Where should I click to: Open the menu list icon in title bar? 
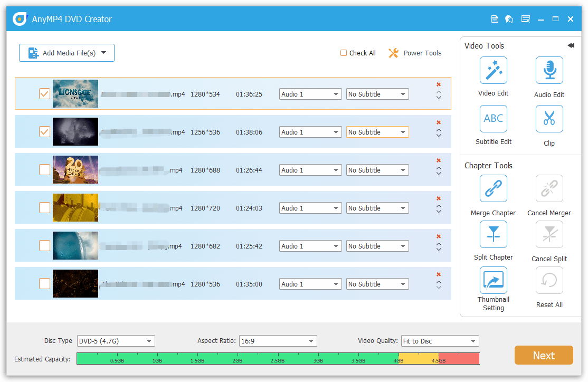coord(525,19)
